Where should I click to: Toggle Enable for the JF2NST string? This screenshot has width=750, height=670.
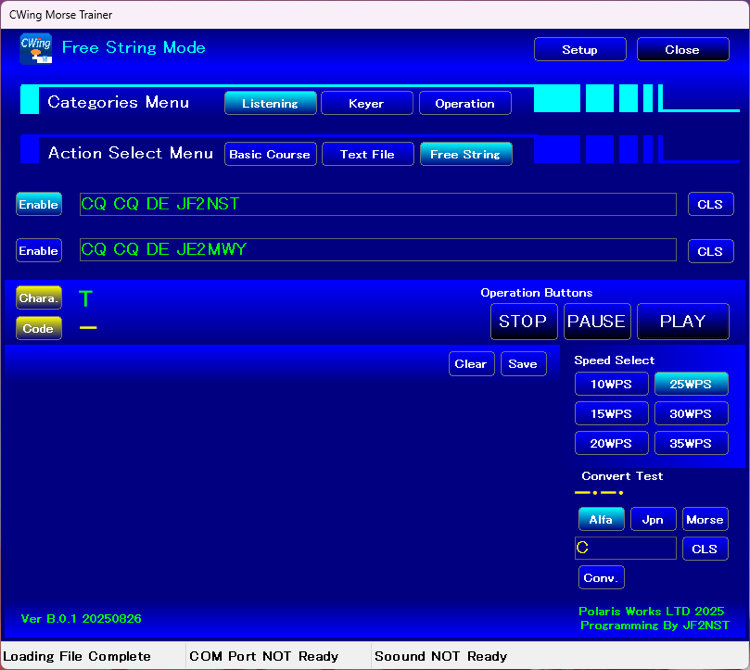click(x=38, y=204)
